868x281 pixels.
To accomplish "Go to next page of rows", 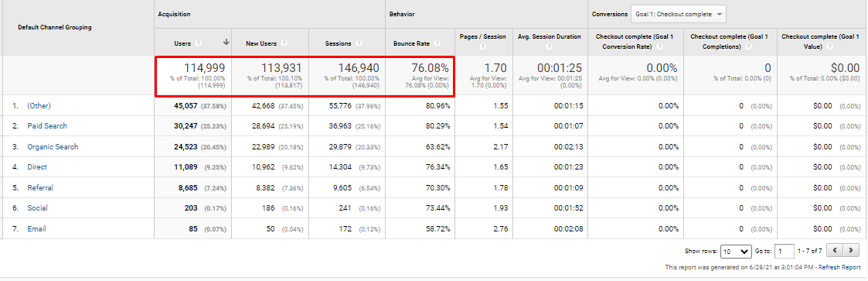I will point(851,251).
